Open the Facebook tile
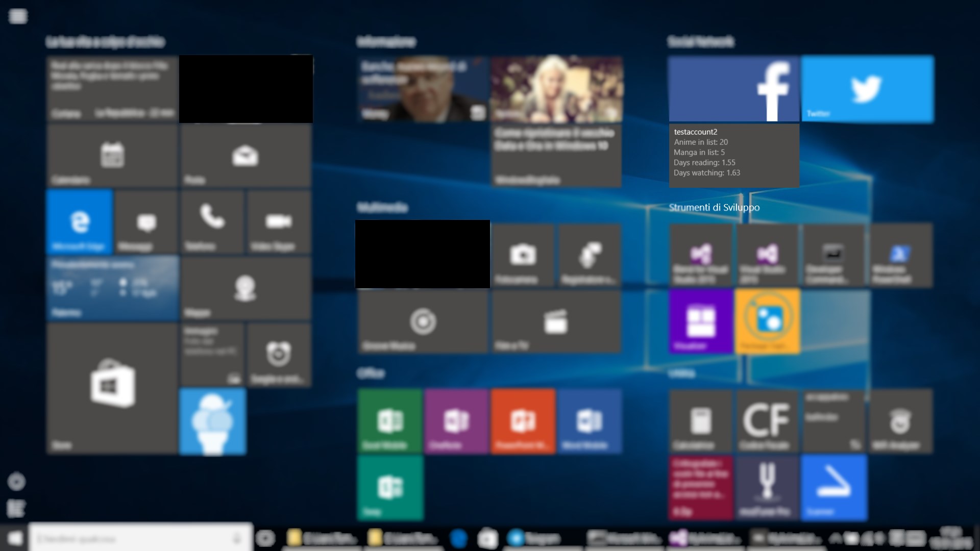The width and height of the screenshot is (980, 551). (x=733, y=89)
